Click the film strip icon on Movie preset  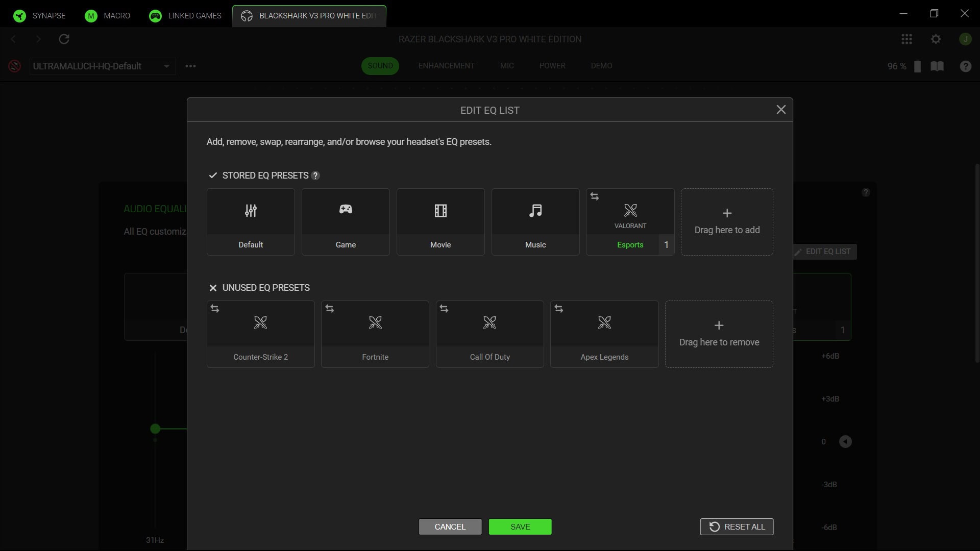[x=440, y=211]
